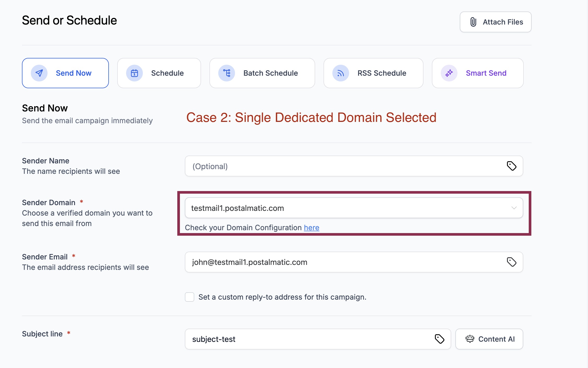588x368 pixels.
Task: Click the RSS feed icon
Action: 340,73
